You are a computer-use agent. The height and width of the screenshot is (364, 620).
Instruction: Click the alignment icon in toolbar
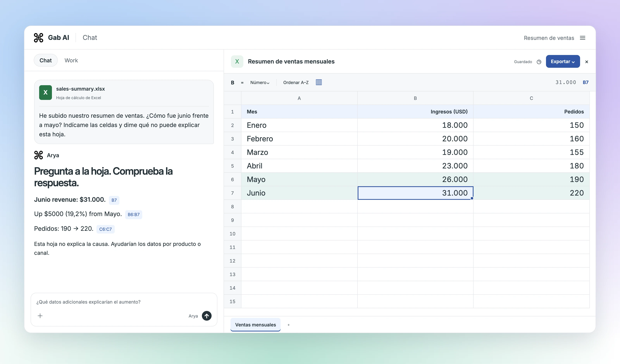242,83
